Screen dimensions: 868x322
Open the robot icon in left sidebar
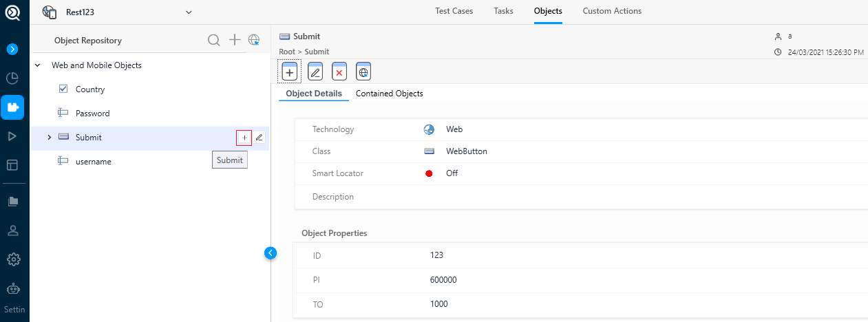(x=13, y=290)
